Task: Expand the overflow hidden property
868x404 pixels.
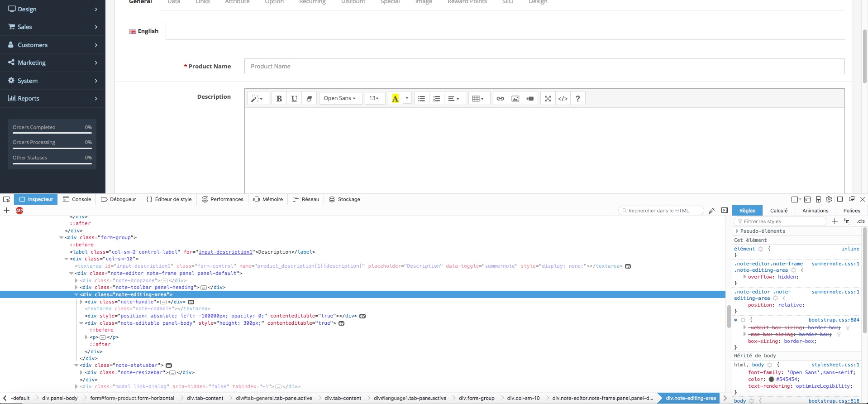Action: (744, 276)
